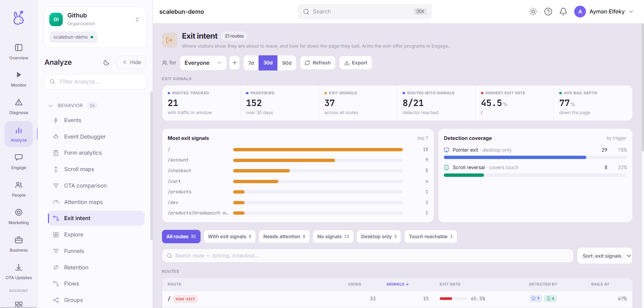Filter routes by No signals
This screenshot has height=308, width=644.
[x=333, y=237]
